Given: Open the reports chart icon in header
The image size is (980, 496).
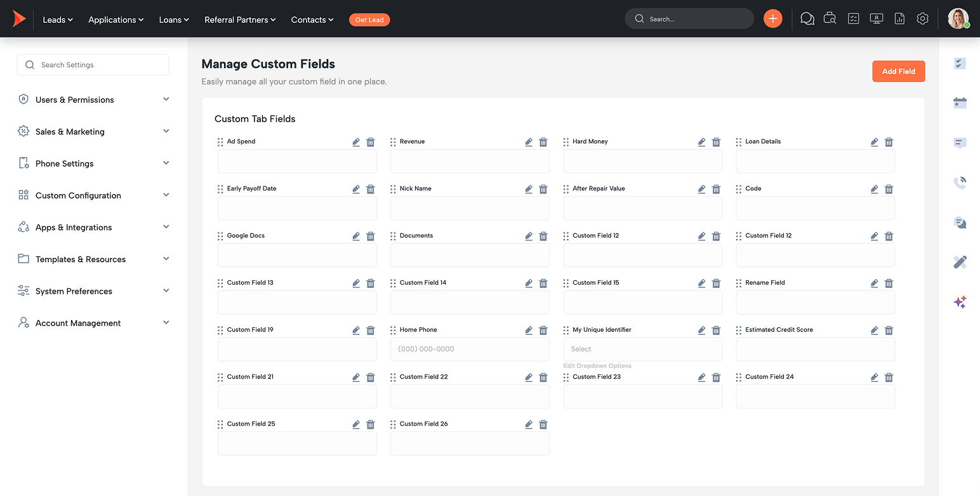Looking at the screenshot, I should 899,19.
